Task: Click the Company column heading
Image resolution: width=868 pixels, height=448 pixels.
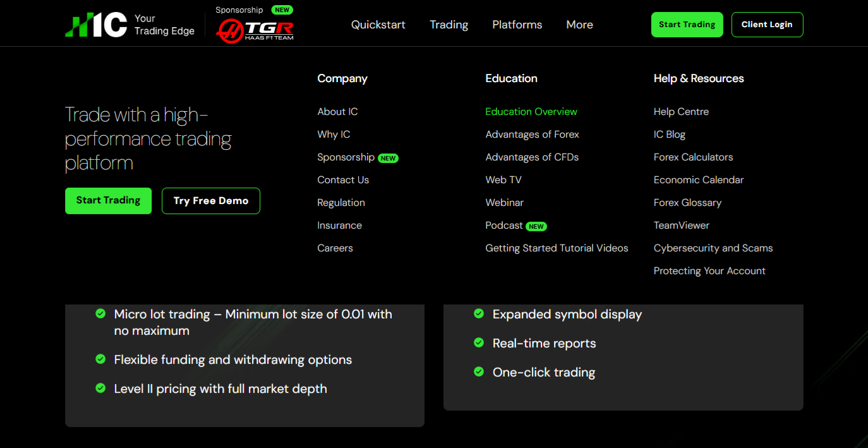Action: [x=342, y=78]
